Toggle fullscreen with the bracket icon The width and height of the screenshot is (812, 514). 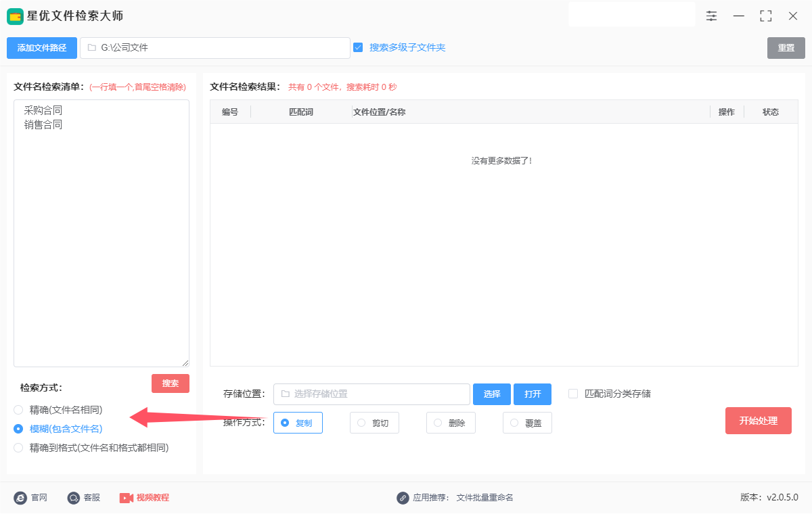pos(766,16)
